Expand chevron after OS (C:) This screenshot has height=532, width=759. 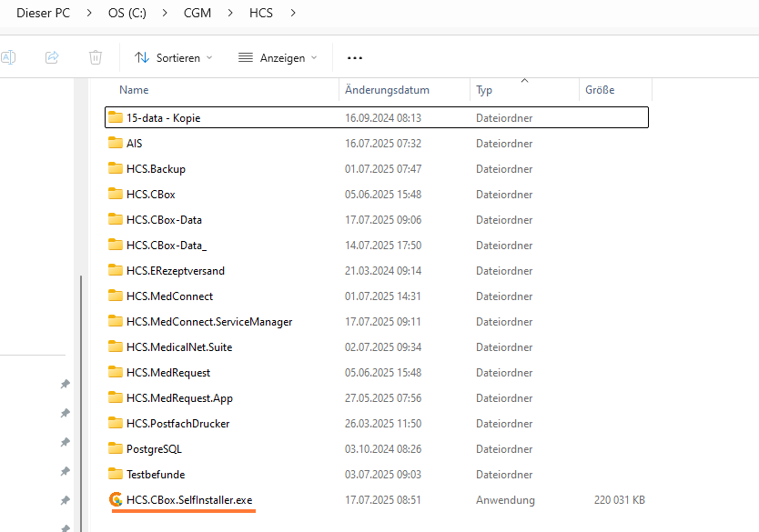point(165,13)
